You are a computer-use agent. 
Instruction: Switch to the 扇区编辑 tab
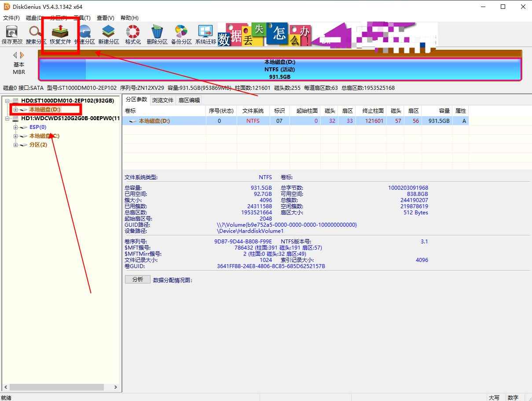tap(189, 100)
